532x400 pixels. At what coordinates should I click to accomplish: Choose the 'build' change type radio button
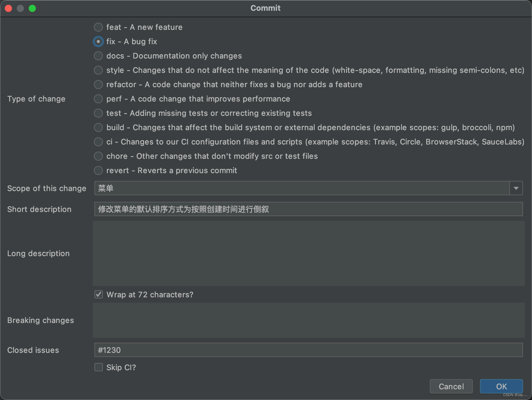[x=98, y=127]
